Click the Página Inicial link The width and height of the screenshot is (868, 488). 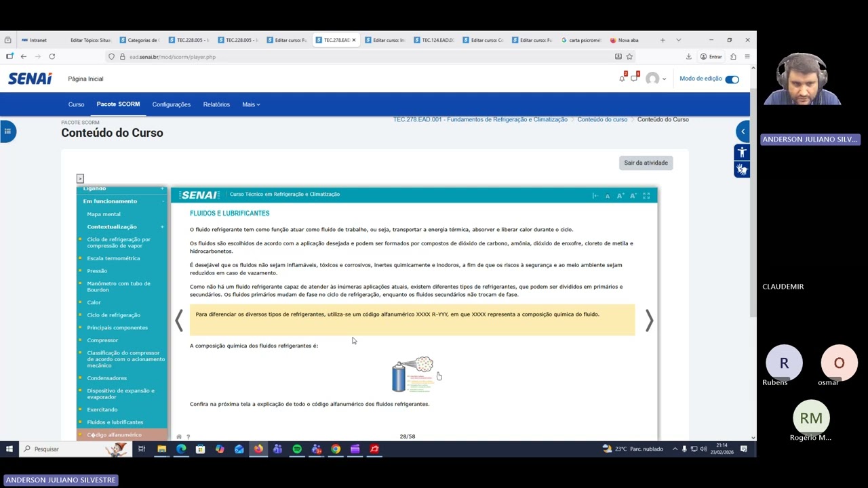tap(85, 79)
